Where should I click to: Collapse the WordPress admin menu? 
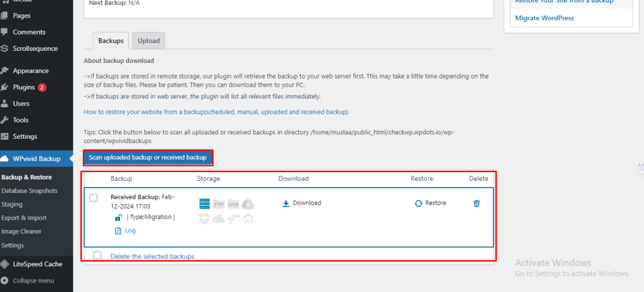[x=33, y=281]
